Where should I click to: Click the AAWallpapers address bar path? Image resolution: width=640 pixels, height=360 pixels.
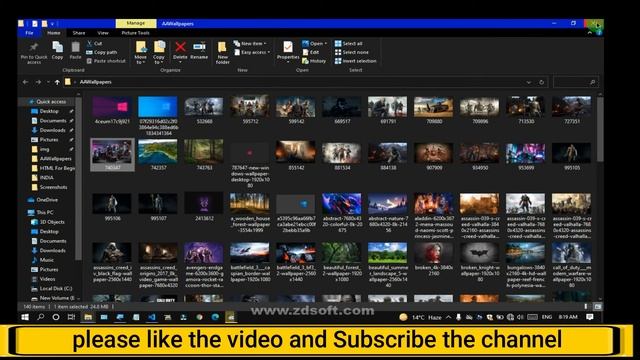point(96,82)
